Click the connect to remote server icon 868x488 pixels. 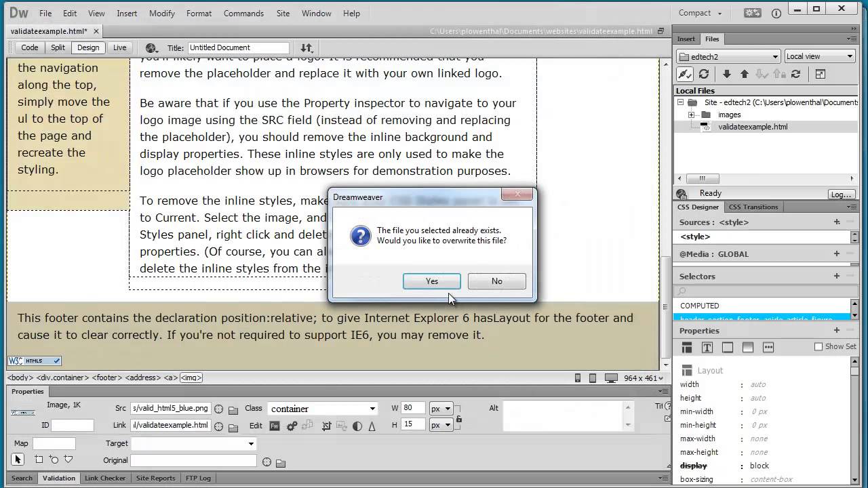pyautogui.click(x=684, y=75)
